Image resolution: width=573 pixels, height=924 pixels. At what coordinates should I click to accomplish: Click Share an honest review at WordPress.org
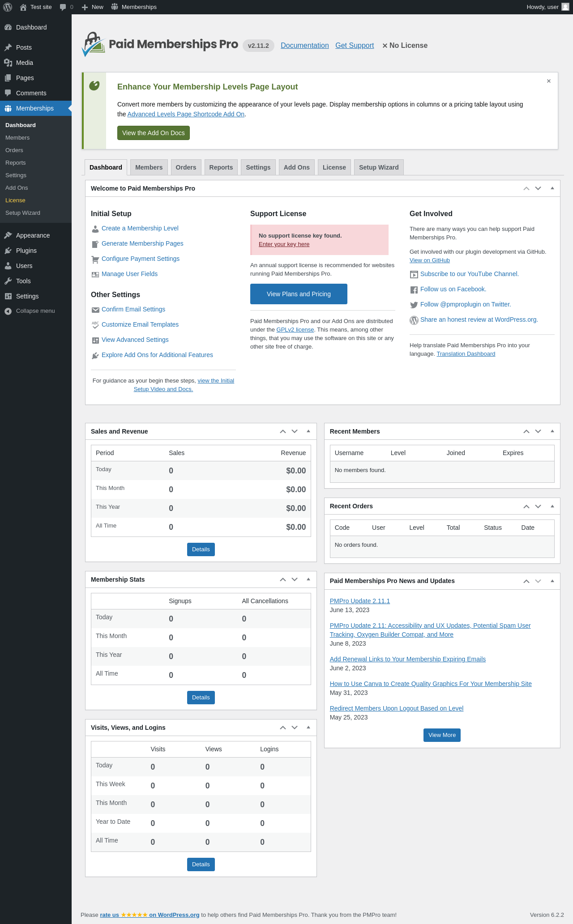[x=479, y=319]
